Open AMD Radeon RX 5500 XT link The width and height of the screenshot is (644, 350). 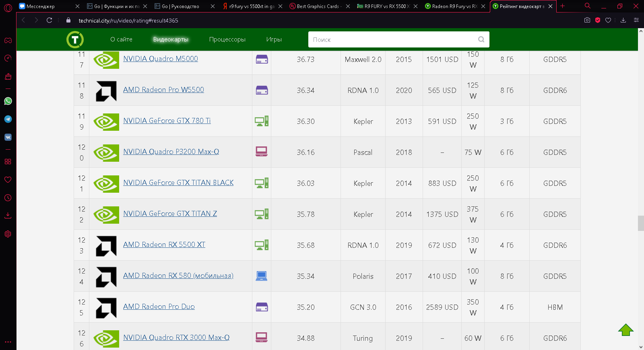tap(164, 245)
